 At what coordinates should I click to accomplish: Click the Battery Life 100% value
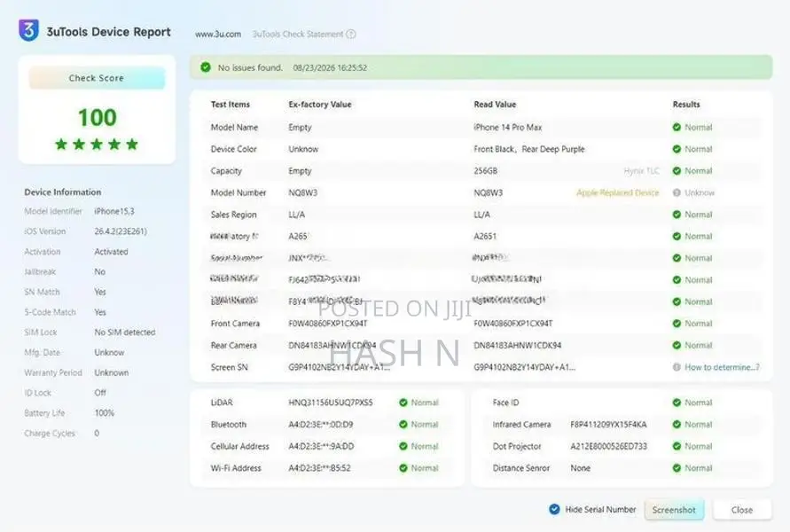(105, 413)
